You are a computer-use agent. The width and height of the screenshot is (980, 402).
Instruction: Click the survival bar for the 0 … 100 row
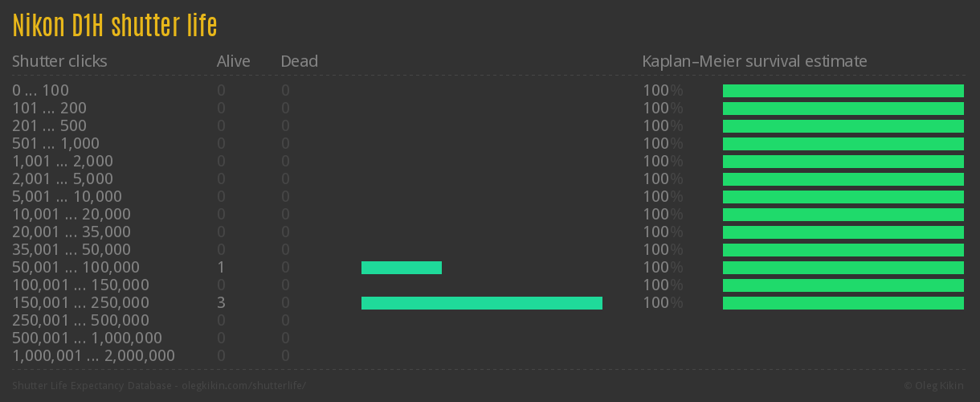coord(843,91)
